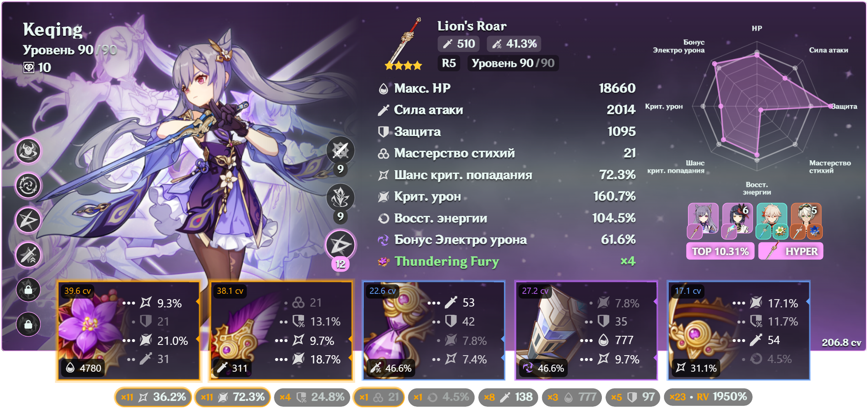
Task: Click the locked sixth constellation icon
Action: pos(28,324)
